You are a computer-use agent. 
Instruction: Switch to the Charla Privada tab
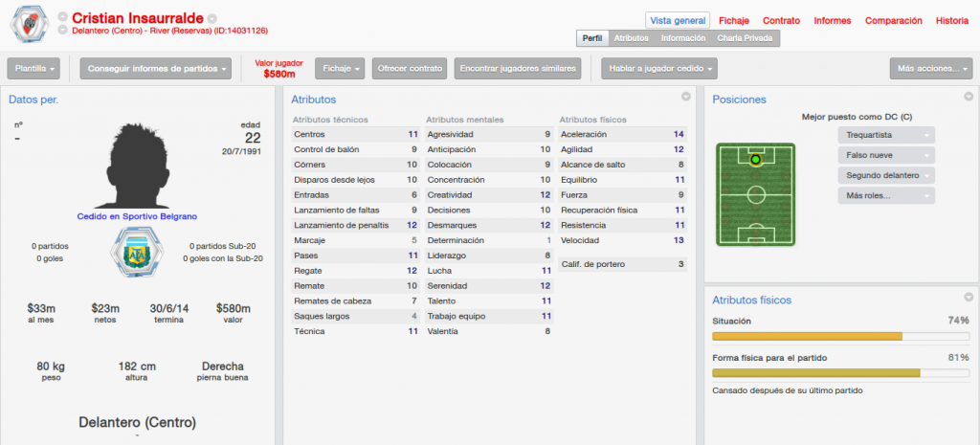745,38
